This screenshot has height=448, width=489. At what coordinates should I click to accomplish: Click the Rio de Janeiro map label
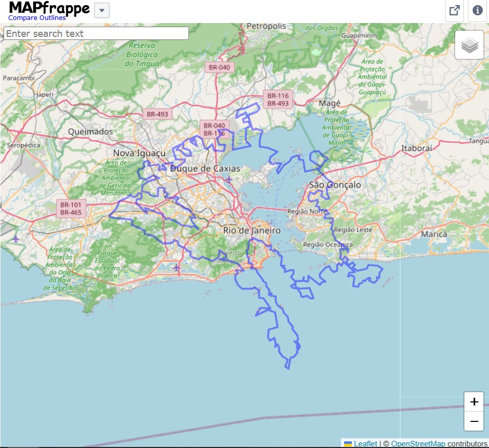[252, 230]
